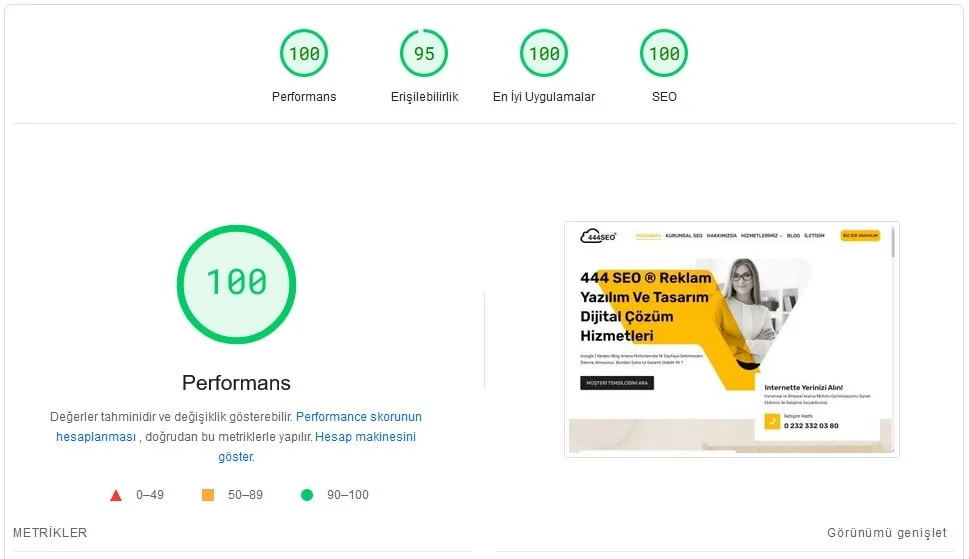Screen dimensions: 969x559
Task: Click KURUMSAL SEO menu item in preview
Action: (x=683, y=236)
